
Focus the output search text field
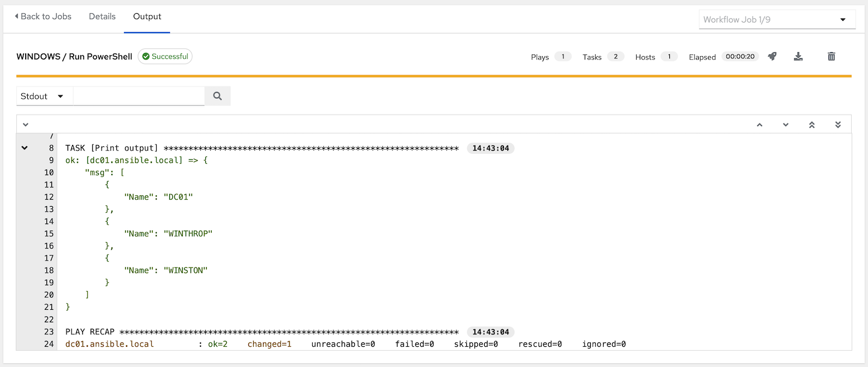139,96
